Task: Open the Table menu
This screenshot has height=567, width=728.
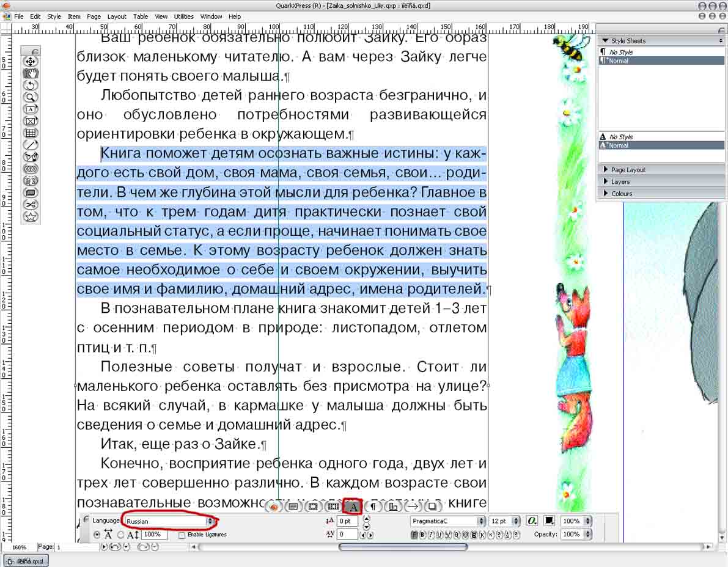Action: click(141, 16)
